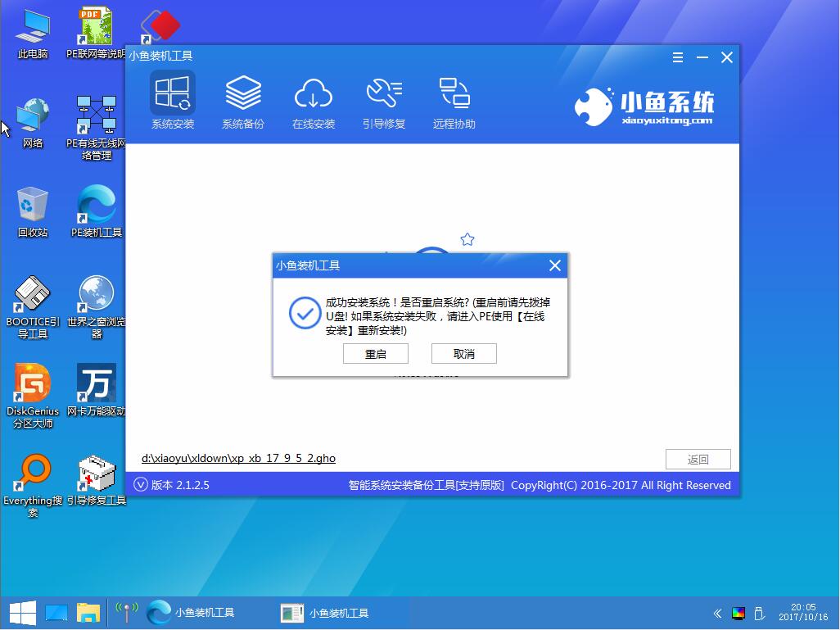This screenshot has width=840, height=630.
Task: Click the 重启 (Restart) button
Action: point(376,353)
